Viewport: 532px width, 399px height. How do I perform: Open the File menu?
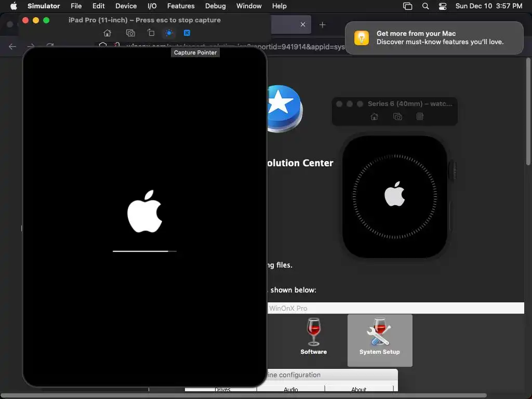pos(76,6)
